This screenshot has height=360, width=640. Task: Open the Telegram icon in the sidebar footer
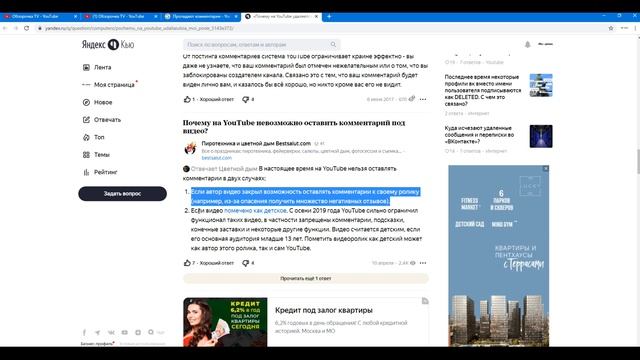tap(98, 333)
